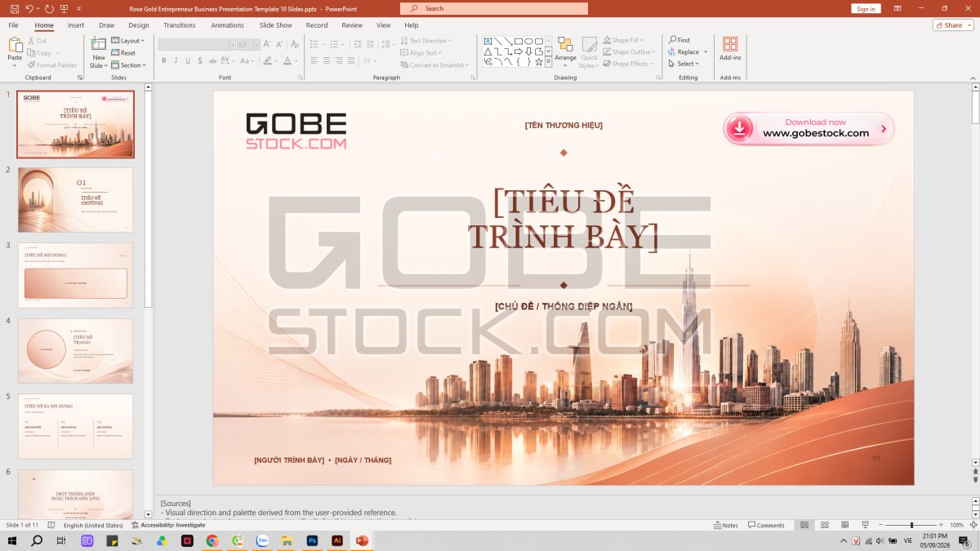Open Photoshop from the taskbar
The height and width of the screenshot is (551, 980).
312,540
